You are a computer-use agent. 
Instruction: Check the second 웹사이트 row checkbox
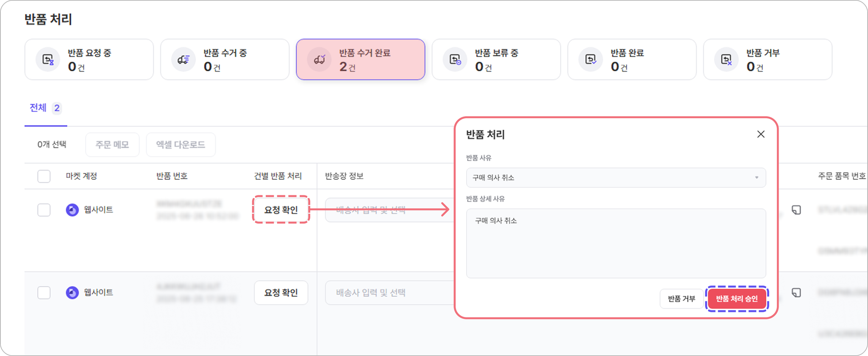[44, 292]
